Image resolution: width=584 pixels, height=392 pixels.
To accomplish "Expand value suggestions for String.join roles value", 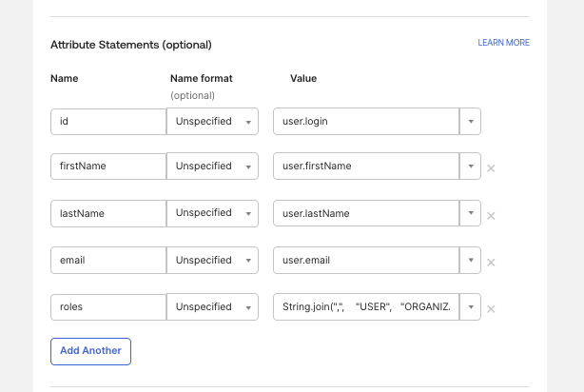I will click(471, 307).
